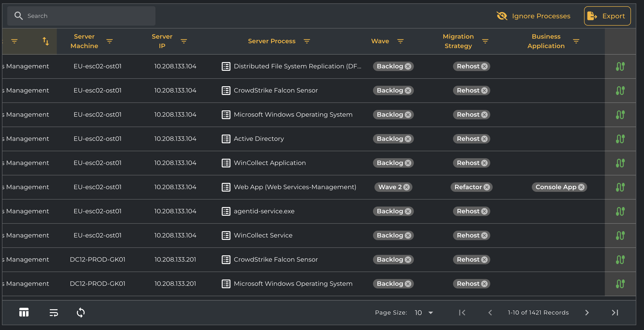The width and height of the screenshot is (644, 330).
Task: Click the refresh table icon
Action: (80, 312)
